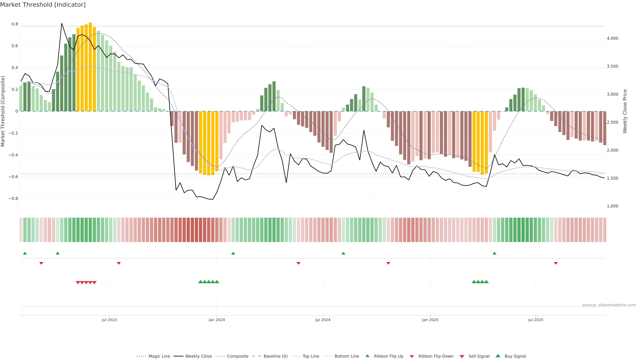Click the Jul 2025 x-axis label
Viewport: 644px width, 362px height.
535,320
